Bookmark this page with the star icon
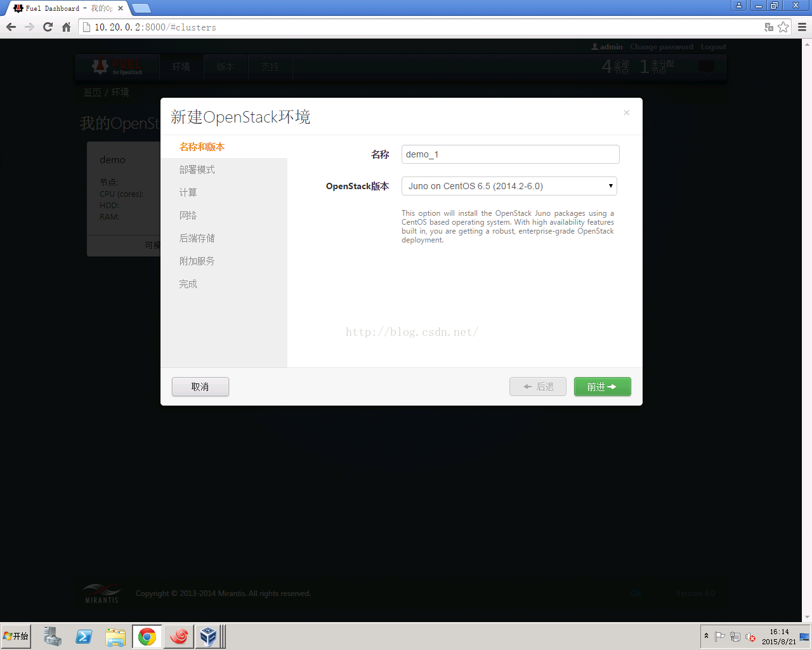This screenshot has height=650, width=812. [x=783, y=27]
